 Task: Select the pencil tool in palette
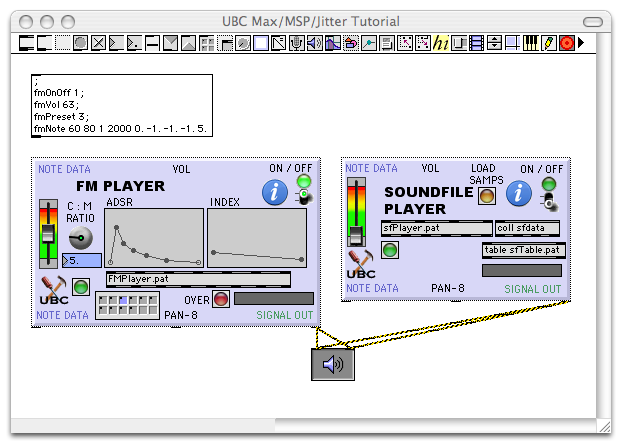coord(549,43)
